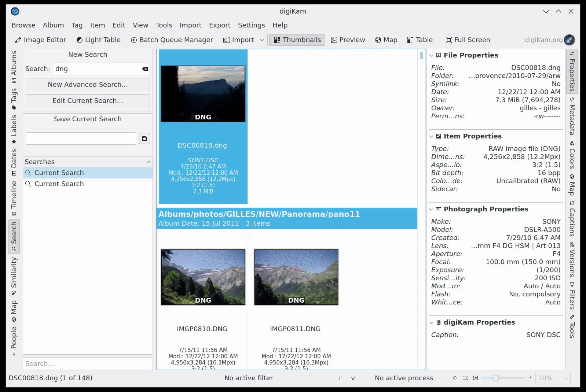Click the filter funnel icon in status bar
This screenshot has width=586, height=392.
353,378
